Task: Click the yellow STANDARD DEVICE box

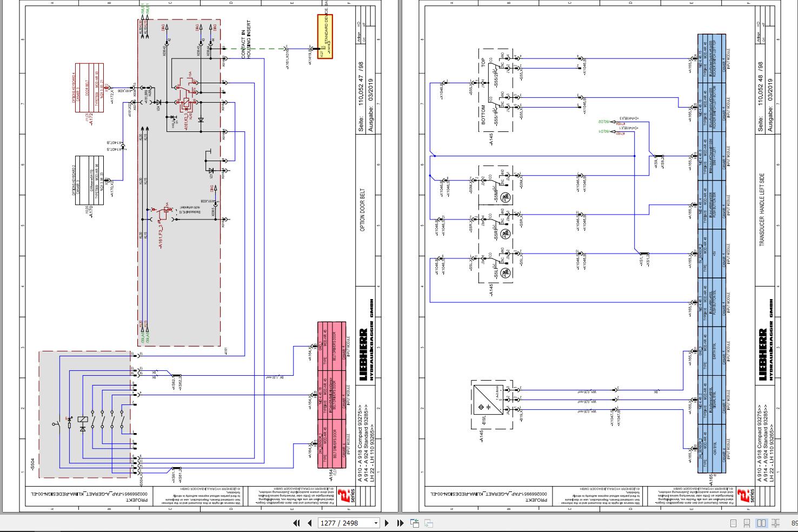Action: (x=325, y=36)
